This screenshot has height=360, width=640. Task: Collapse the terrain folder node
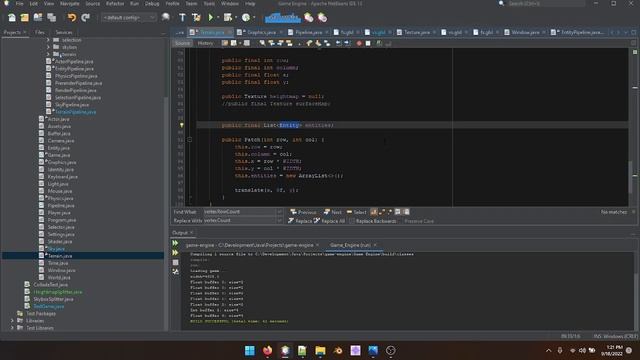[x=48, y=54]
